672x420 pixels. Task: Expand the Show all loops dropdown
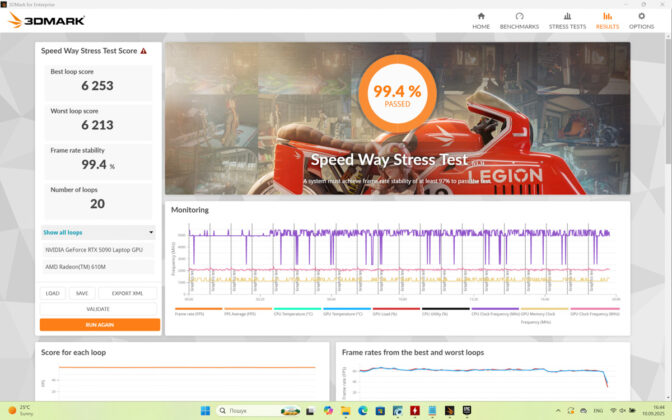pos(98,232)
